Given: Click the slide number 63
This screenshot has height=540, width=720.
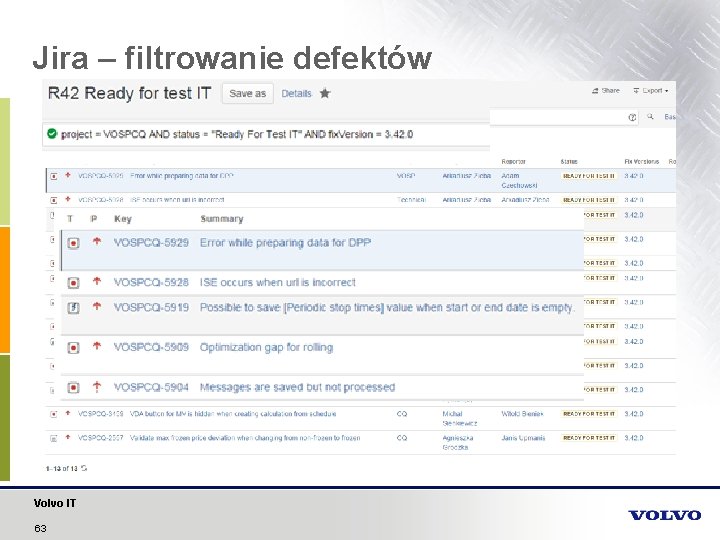Looking at the screenshot, I should coord(40,529).
